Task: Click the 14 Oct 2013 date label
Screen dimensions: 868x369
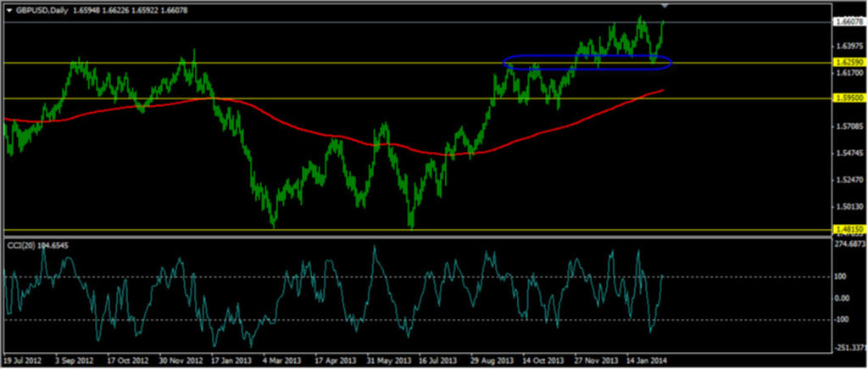Action: (x=542, y=360)
